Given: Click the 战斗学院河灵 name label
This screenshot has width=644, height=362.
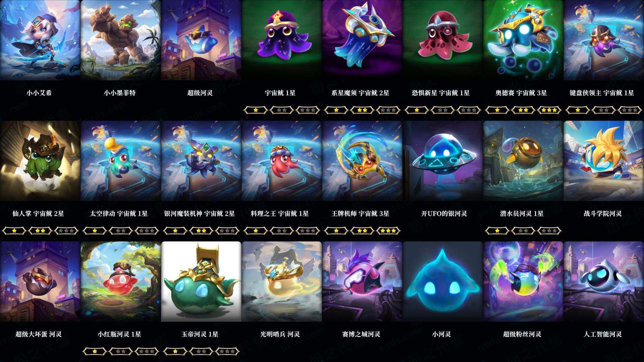Looking at the screenshot, I should [603, 214].
